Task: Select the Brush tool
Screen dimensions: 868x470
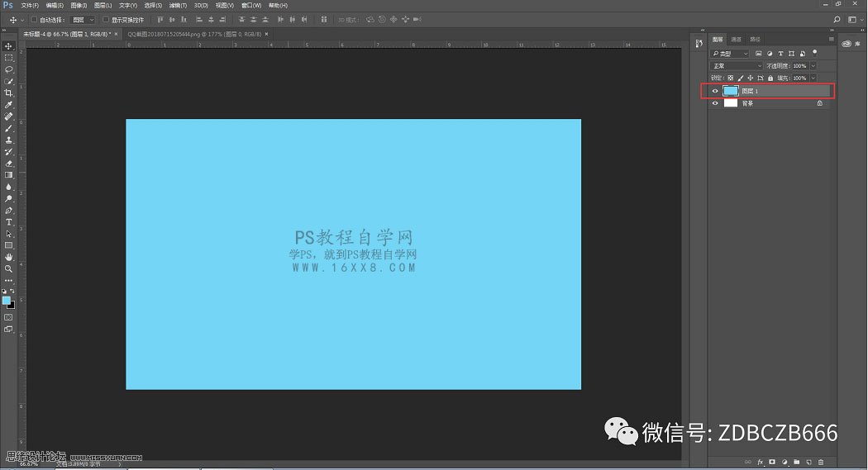Action: [8, 128]
